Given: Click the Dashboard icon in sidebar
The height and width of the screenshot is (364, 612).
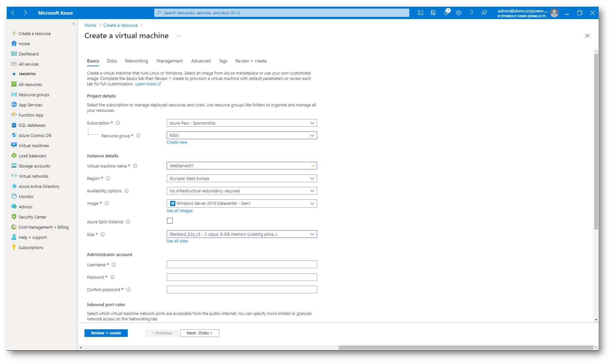Looking at the screenshot, I should coord(14,54).
